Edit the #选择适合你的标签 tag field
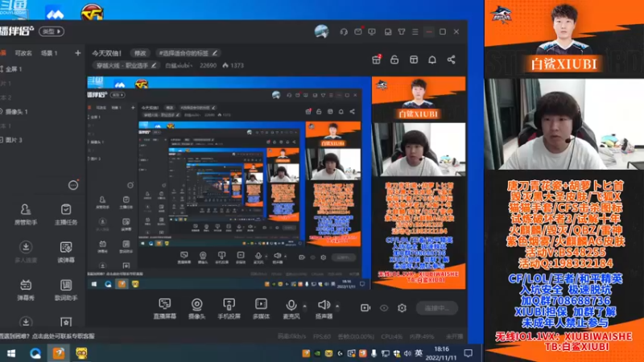Image resolution: width=644 pixels, height=362 pixels. coord(188,53)
